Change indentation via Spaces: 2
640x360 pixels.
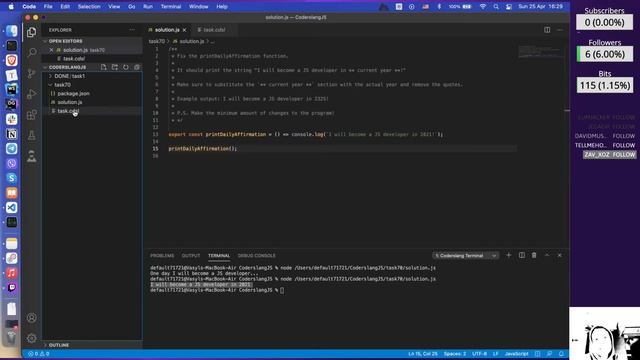[x=455, y=354]
